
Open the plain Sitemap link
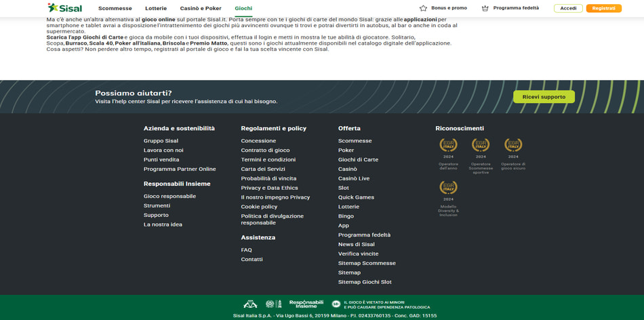point(349,273)
